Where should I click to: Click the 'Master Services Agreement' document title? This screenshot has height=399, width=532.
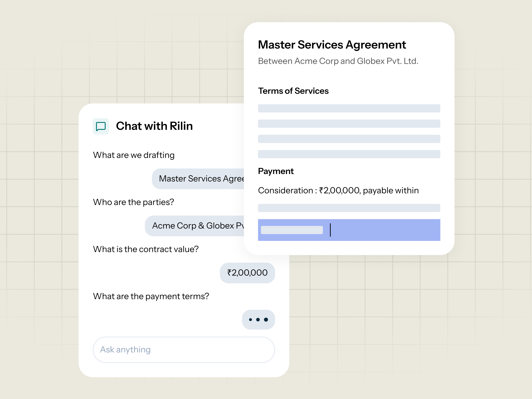pyautogui.click(x=332, y=45)
